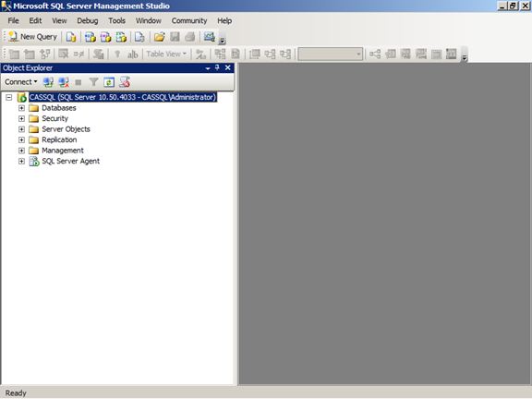This screenshot has width=532, height=399.
Task: Open the Connect dropdown in Object Explorer
Action: pos(20,82)
